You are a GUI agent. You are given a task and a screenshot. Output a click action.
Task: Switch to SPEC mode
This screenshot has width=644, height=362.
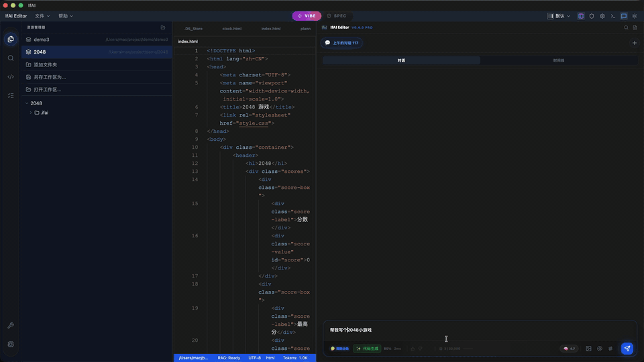coord(337,16)
